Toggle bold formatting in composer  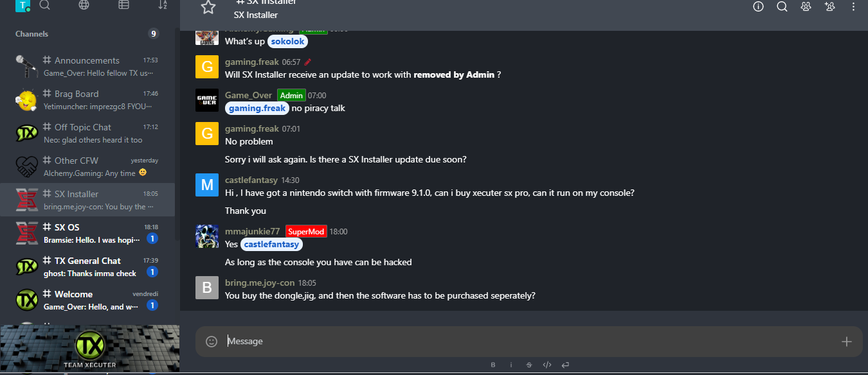pos(493,365)
